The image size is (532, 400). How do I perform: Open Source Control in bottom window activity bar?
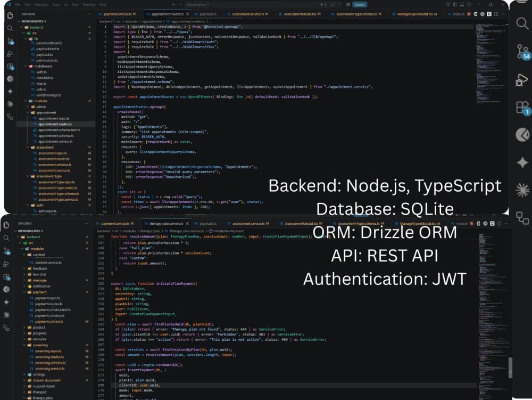(7, 251)
